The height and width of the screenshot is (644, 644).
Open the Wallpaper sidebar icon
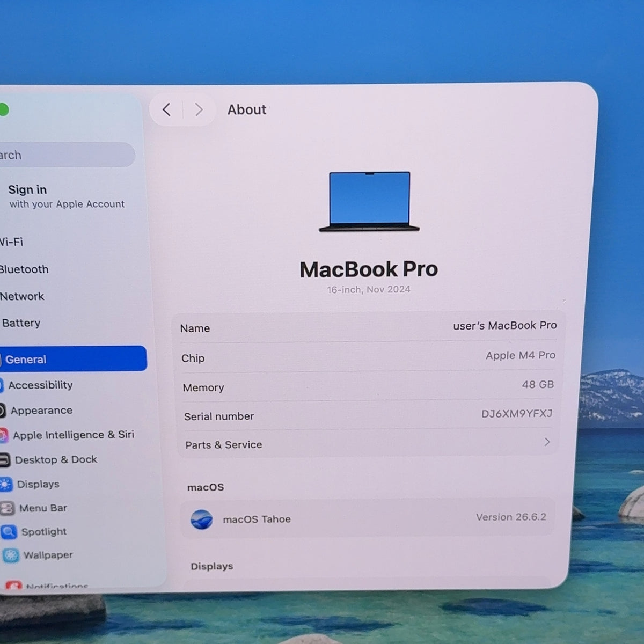[11, 555]
